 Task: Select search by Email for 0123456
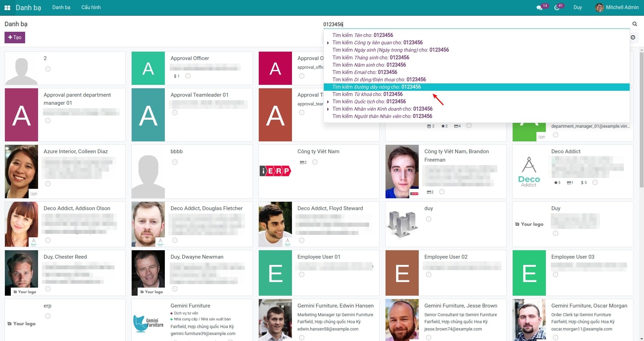[365, 72]
